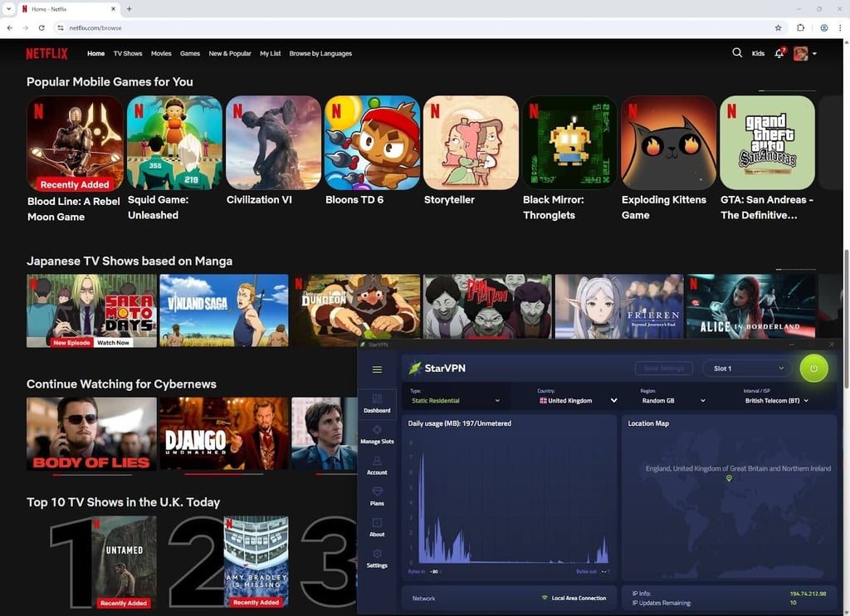Bookmark this page with the star icon
The width and height of the screenshot is (850, 616).
click(x=778, y=27)
